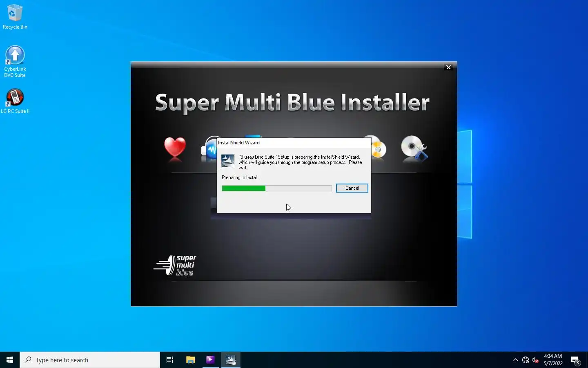This screenshot has width=588, height=368.
Task: Show hidden system tray icons
Action: 515,360
